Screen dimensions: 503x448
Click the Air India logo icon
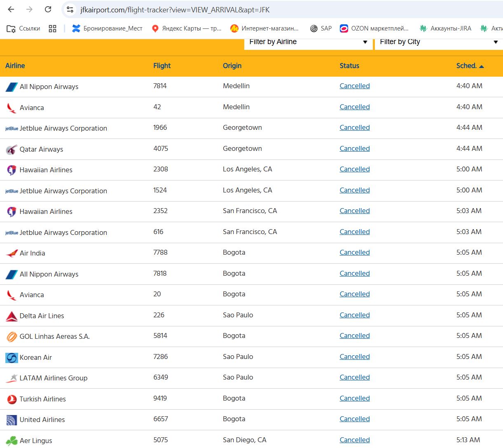tap(12, 253)
